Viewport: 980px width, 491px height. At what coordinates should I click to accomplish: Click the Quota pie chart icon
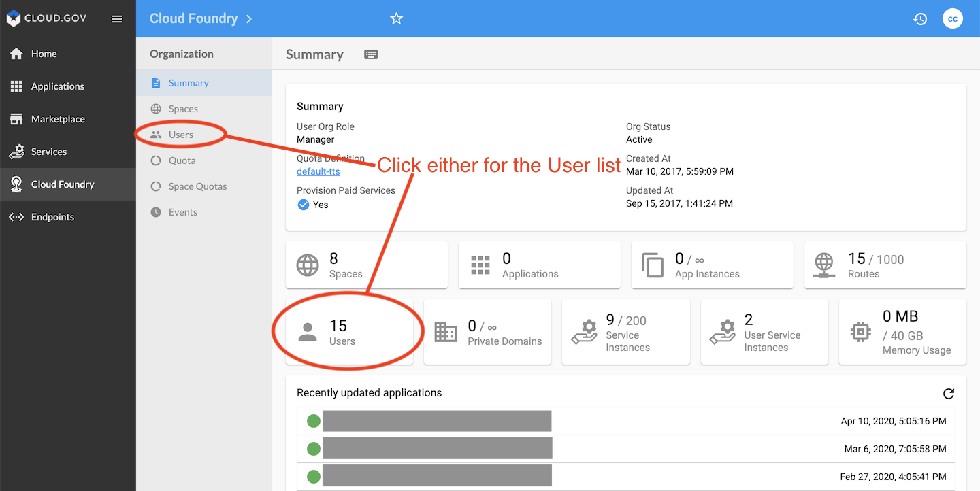(x=156, y=160)
